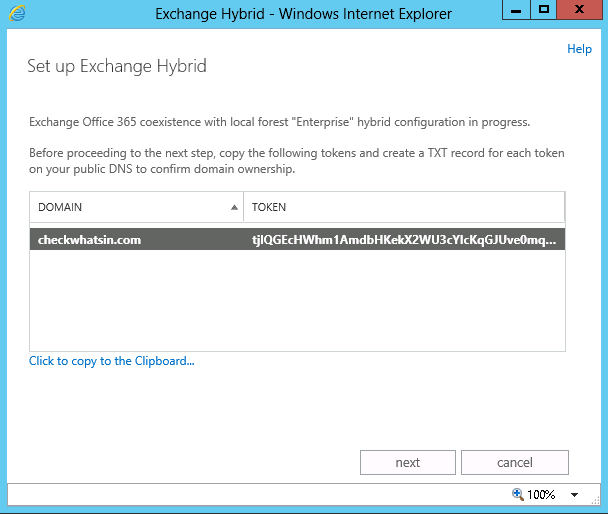Minimize the Exchange Hybrid window

[516, 10]
